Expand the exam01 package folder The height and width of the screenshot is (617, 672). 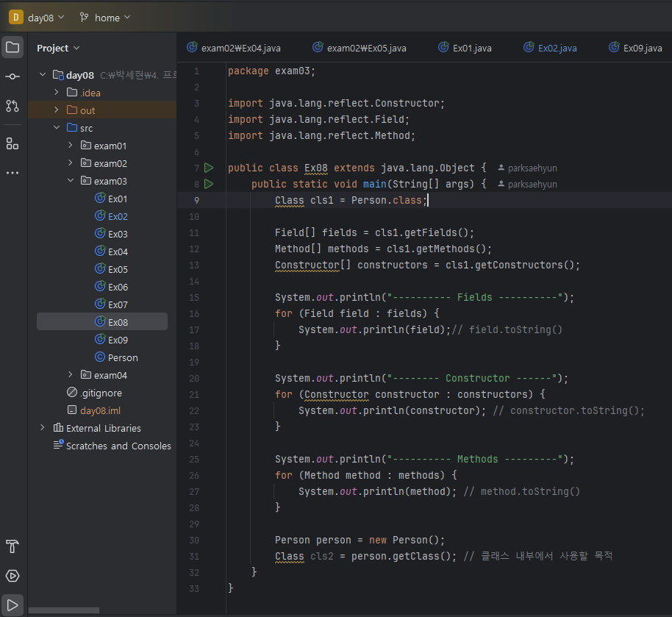click(x=71, y=146)
